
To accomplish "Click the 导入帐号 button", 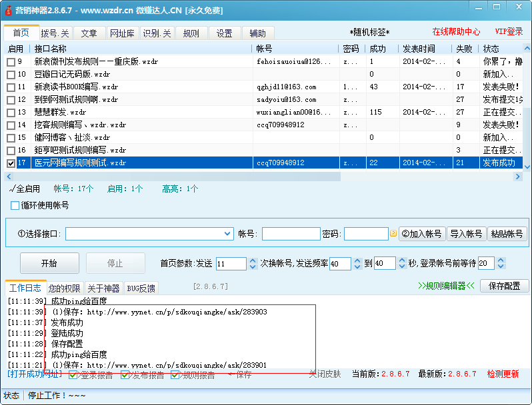I will [x=466, y=234].
